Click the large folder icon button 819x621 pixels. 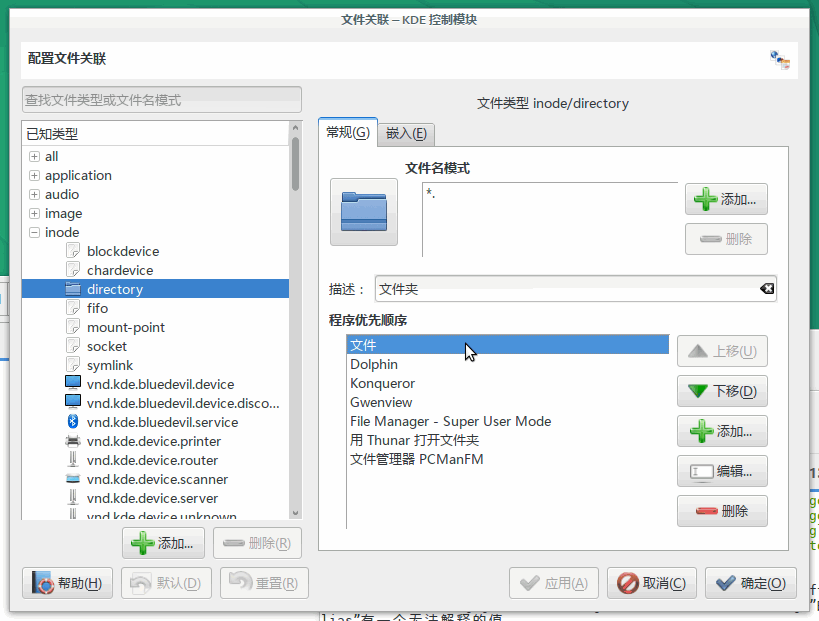click(364, 212)
